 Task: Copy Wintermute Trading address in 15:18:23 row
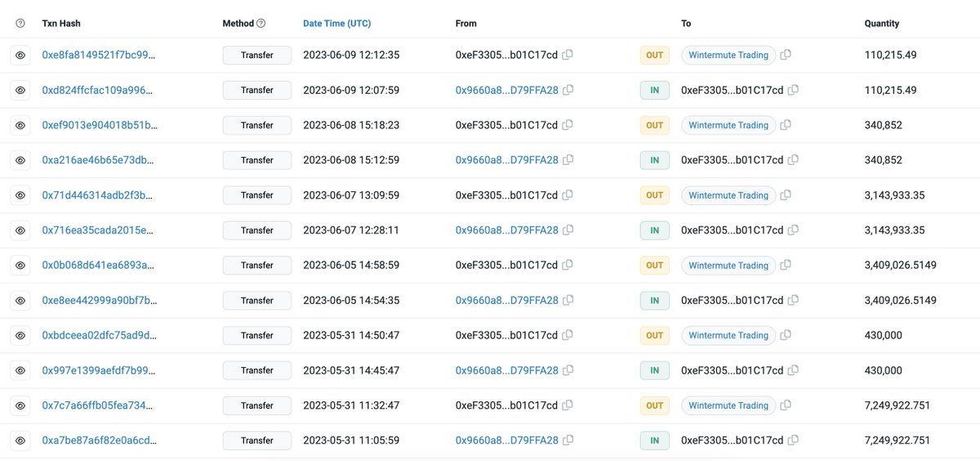pyautogui.click(x=786, y=125)
